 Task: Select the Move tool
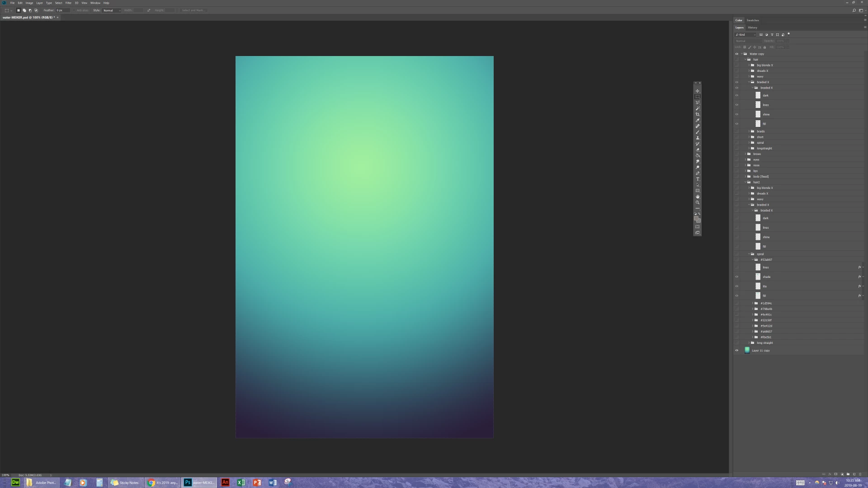(698, 91)
